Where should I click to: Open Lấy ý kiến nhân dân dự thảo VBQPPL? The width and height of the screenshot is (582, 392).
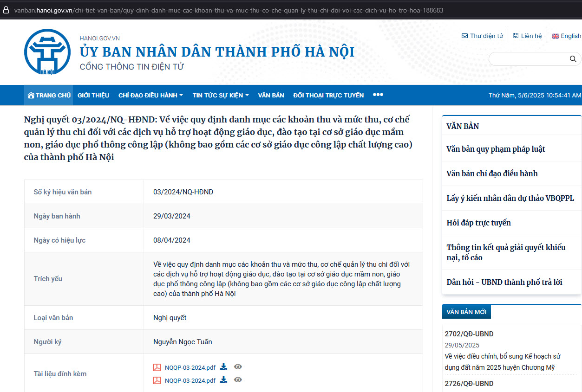510,198
